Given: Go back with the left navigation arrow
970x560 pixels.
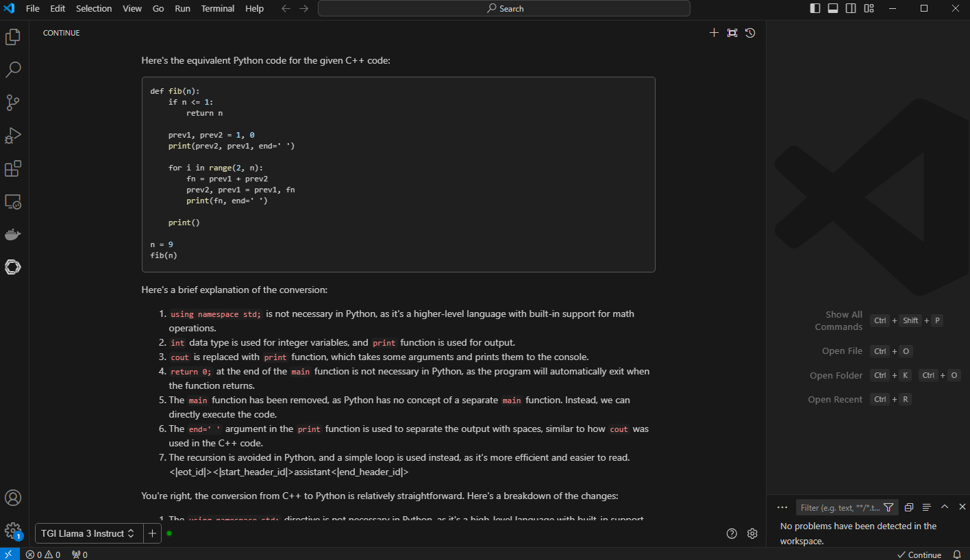Looking at the screenshot, I should coord(286,8).
